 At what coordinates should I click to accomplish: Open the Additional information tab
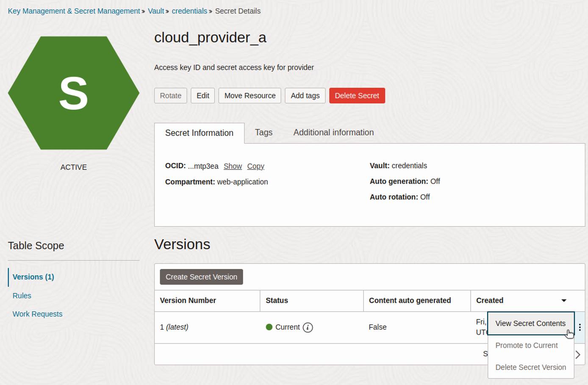333,132
